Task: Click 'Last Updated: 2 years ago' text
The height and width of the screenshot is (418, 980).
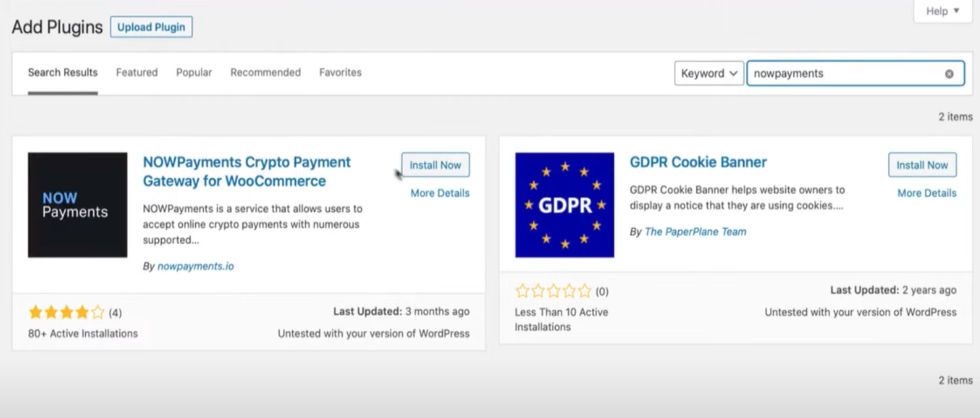Action: 894,290
